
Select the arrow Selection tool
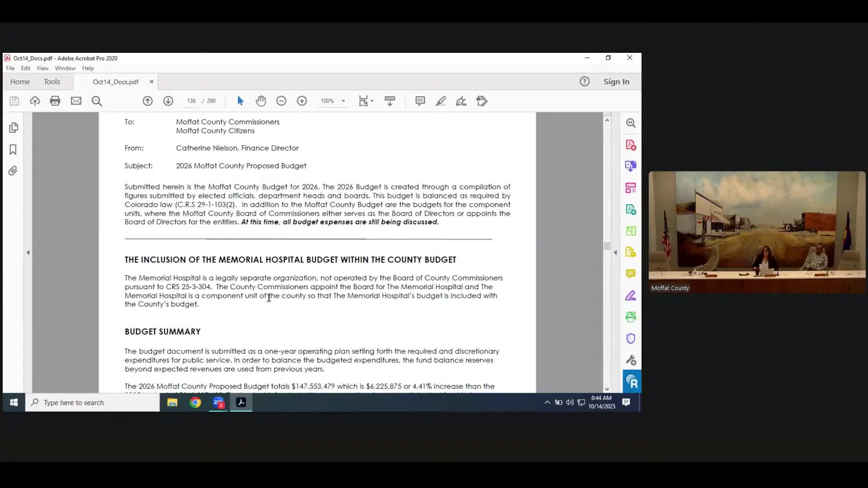click(240, 101)
